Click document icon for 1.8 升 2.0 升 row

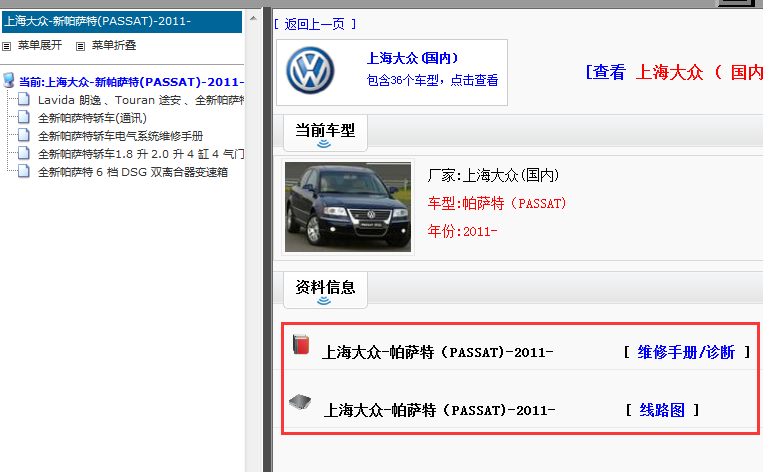coord(23,153)
